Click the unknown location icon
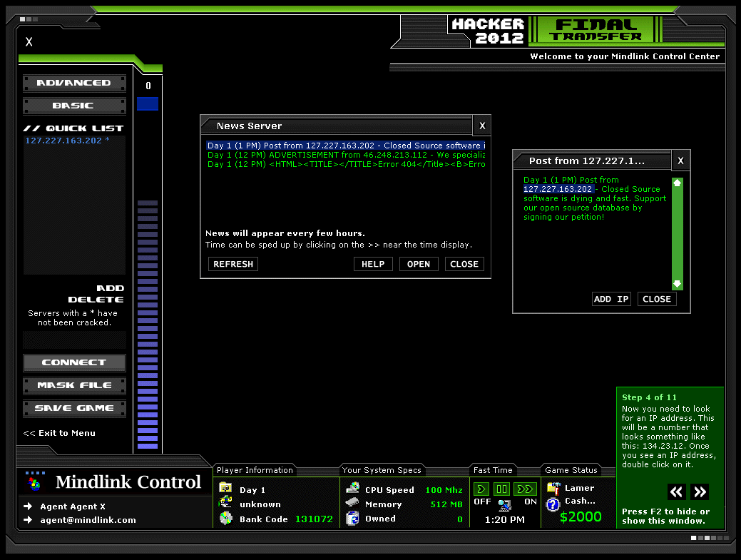Screen dimensions: 741x560 pos(226,502)
